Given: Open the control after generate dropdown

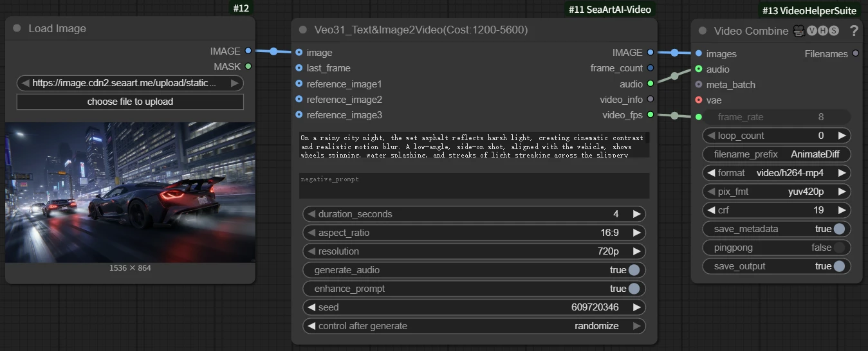Looking at the screenshot, I should pos(474,326).
